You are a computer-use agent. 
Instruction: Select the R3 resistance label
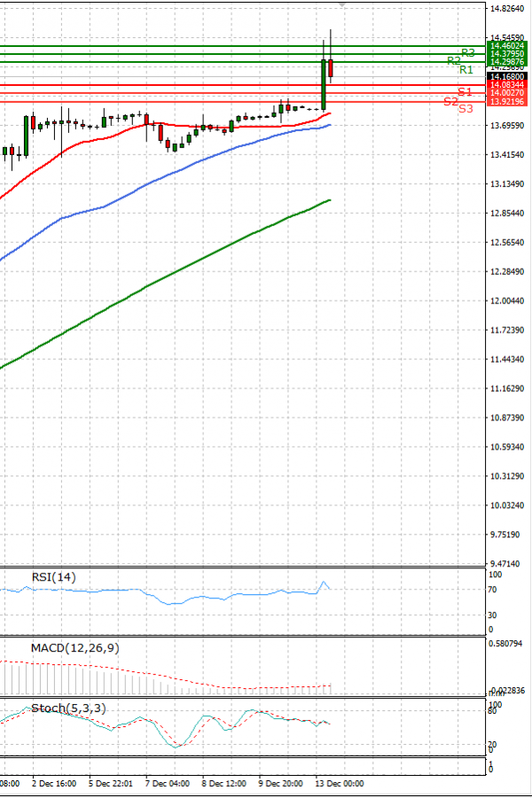coord(468,52)
